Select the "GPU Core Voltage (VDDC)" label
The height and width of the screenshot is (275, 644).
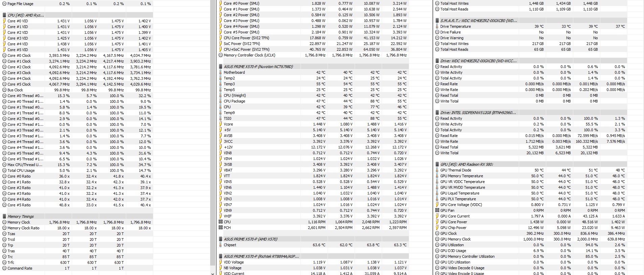(461, 205)
